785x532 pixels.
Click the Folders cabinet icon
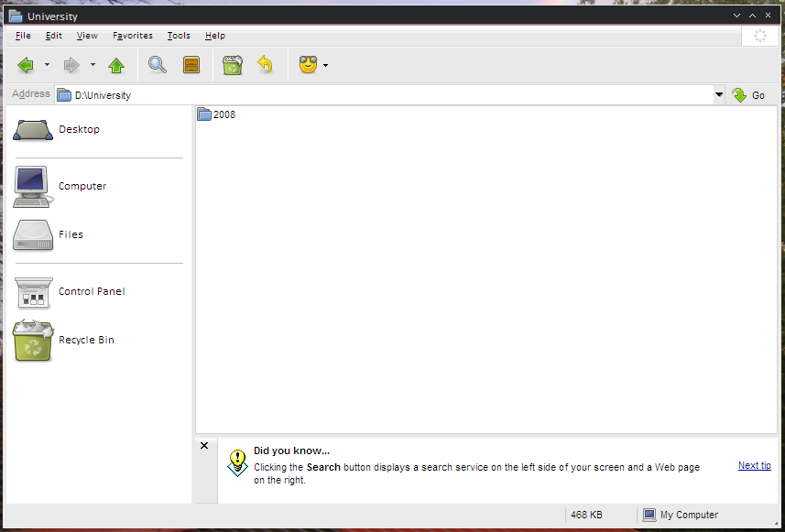(x=191, y=65)
